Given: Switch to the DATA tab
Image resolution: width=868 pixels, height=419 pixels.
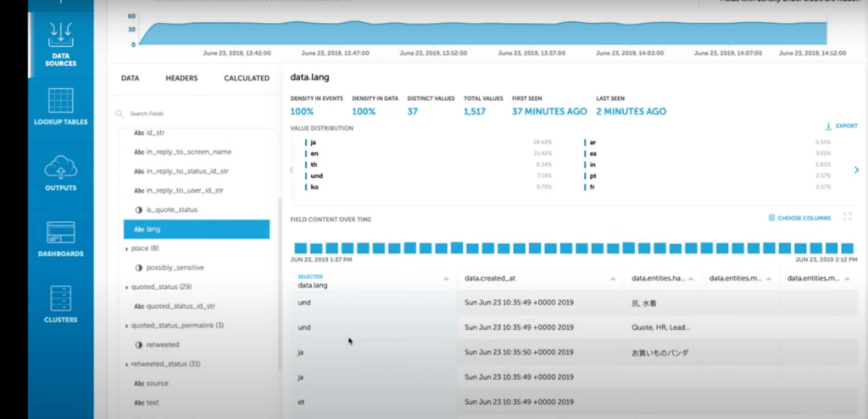Looking at the screenshot, I should click(130, 78).
